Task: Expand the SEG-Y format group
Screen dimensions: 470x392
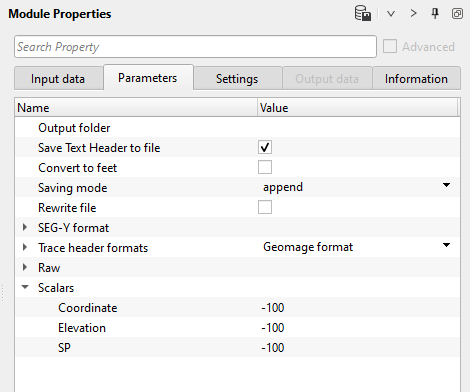Action: 25,227
